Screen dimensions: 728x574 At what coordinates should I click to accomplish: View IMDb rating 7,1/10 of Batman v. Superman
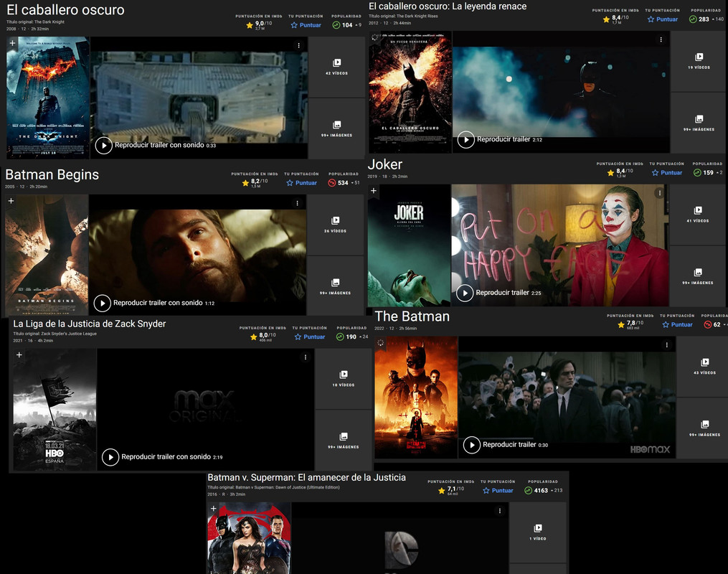[x=451, y=490]
